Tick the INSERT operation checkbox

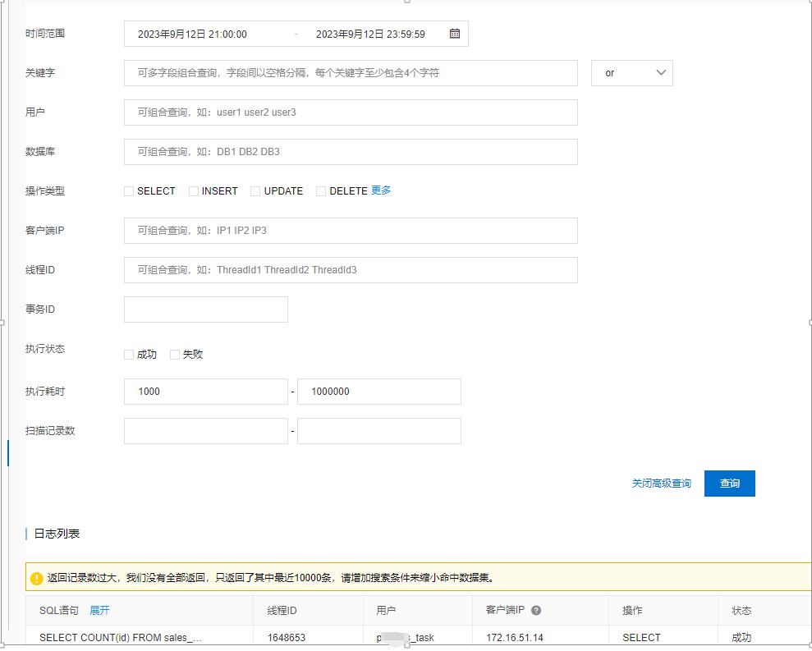194,191
